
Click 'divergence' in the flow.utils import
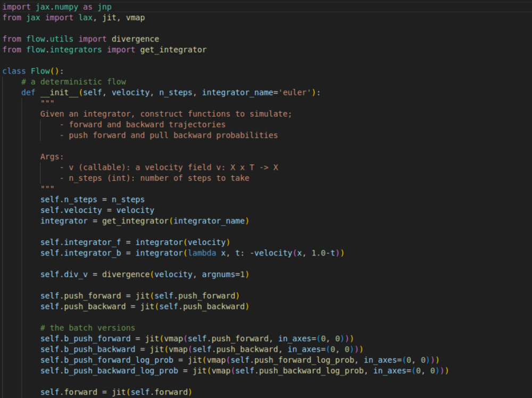pos(135,39)
